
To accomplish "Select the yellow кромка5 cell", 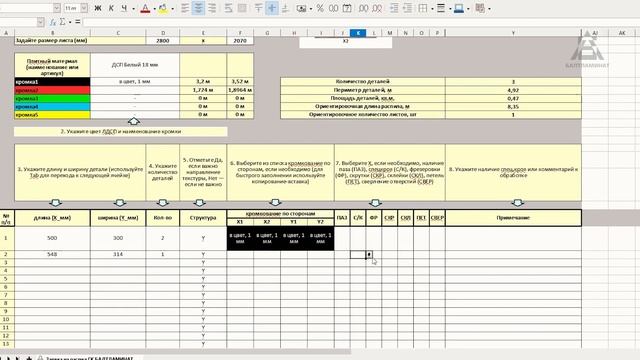I will click(x=52, y=115).
